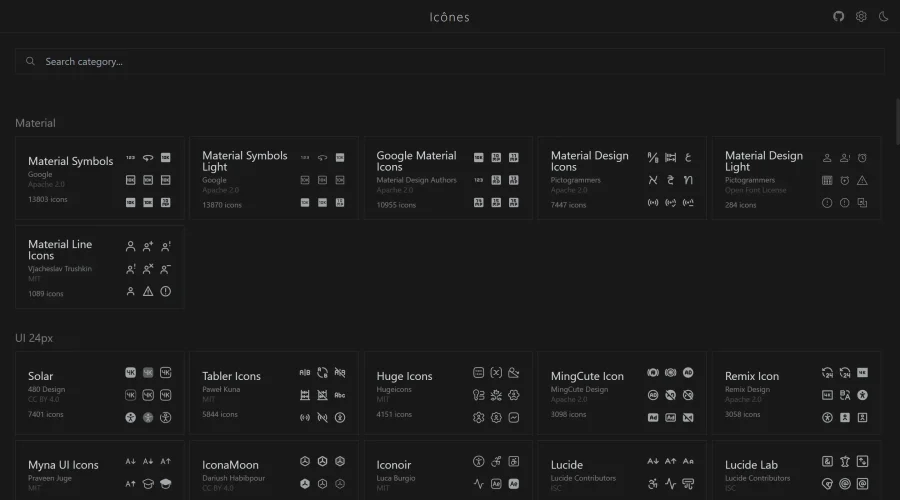The height and width of the screenshot is (500, 900).
Task: Click the warning triangle in Material Design Light
Action: pyautogui.click(x=862, y=180)
